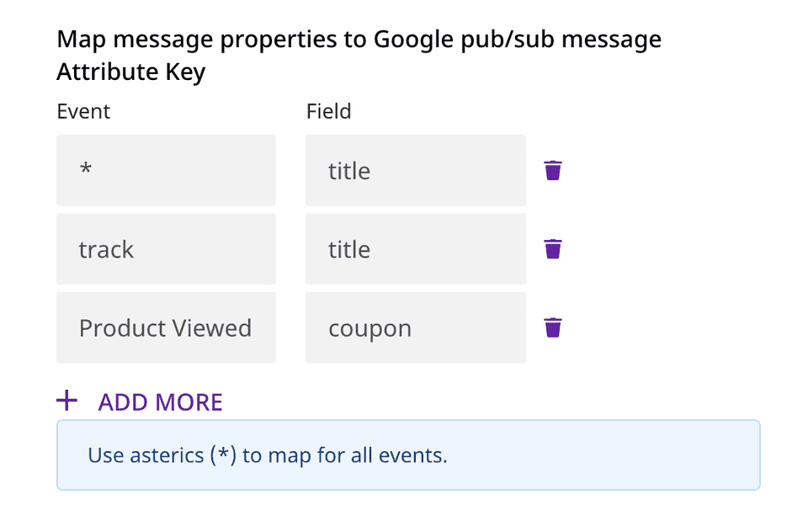The width and height of the screenshot is (808, 532).
Task: Click the 'Attribute Key' heading text
Action: pyautogui.click(x=130, y=72)
